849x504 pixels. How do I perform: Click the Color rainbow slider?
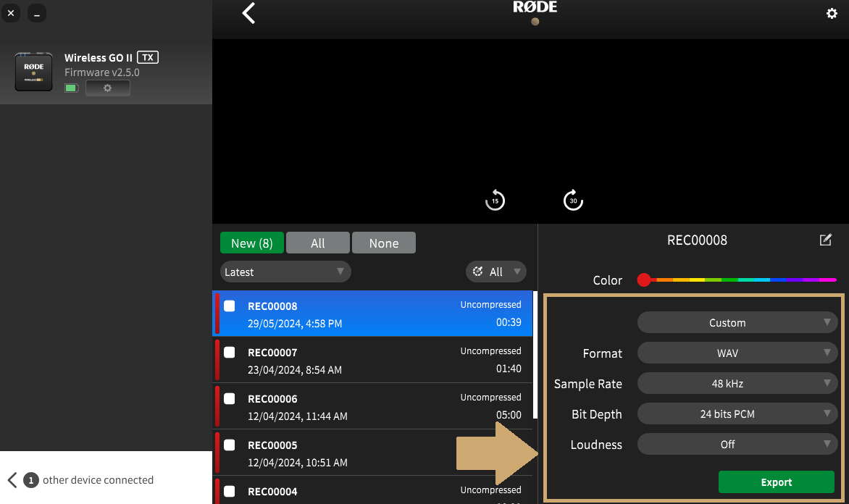(739, 280)
